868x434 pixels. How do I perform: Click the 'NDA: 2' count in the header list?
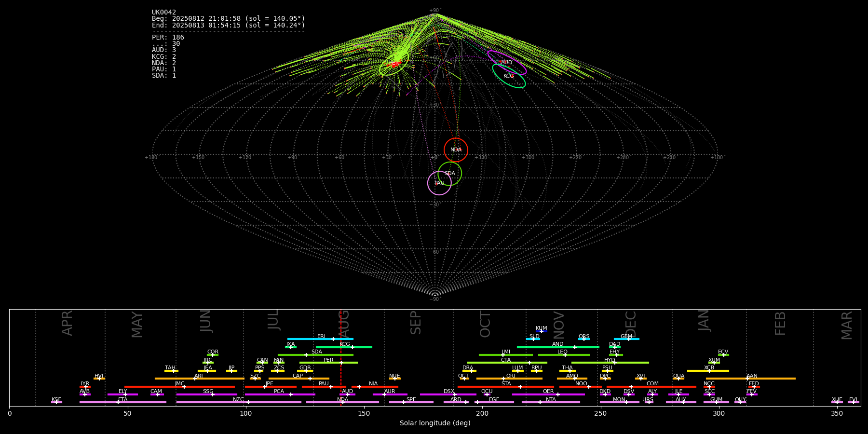pos(164,63)
